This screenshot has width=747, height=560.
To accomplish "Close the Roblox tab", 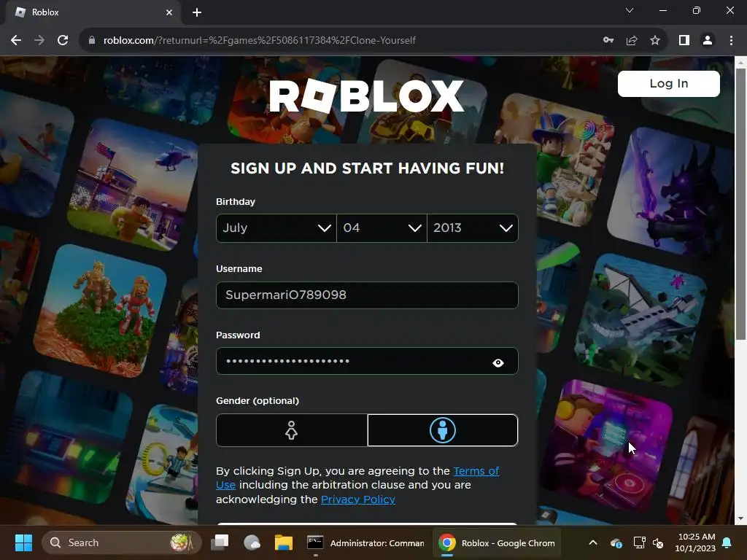I will point(169,12).
